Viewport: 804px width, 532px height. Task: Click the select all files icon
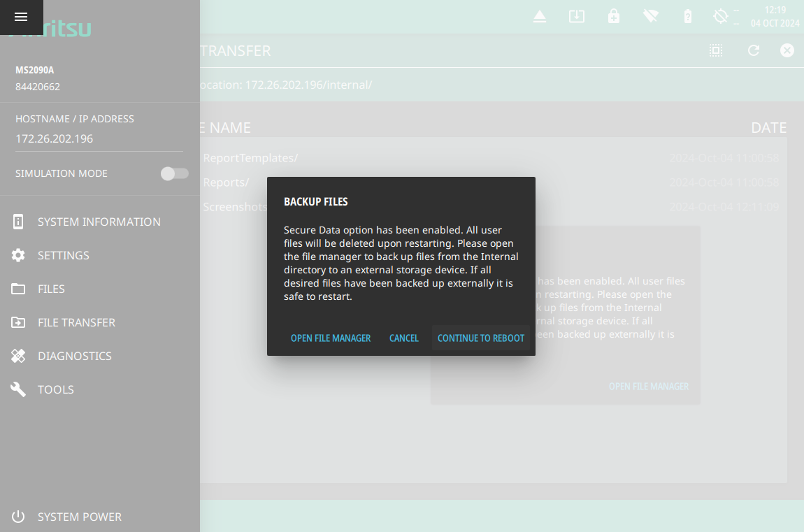pos(715,50)
